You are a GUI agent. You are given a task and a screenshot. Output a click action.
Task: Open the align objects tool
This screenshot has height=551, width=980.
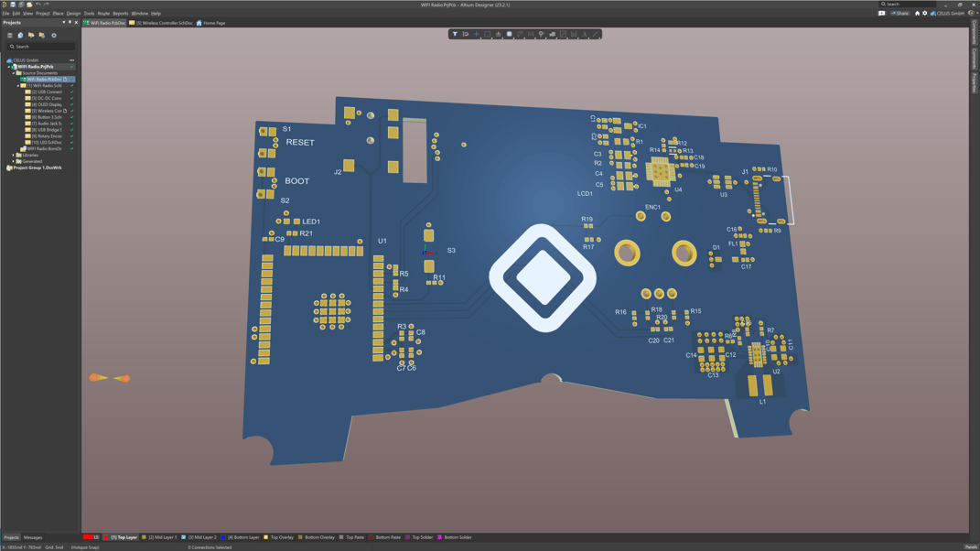point(498,35)
